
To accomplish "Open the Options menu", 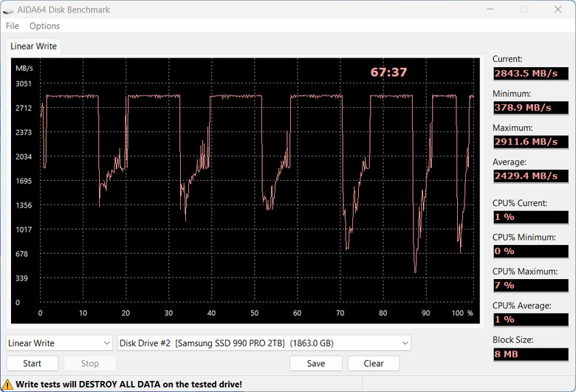I will [x=44, y=26].
